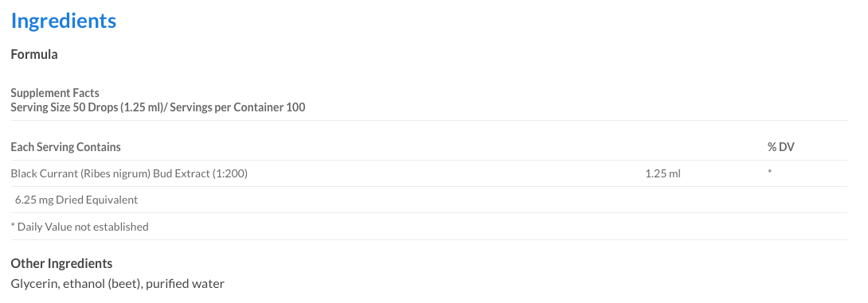Click the % DV column header

[781, 147]
